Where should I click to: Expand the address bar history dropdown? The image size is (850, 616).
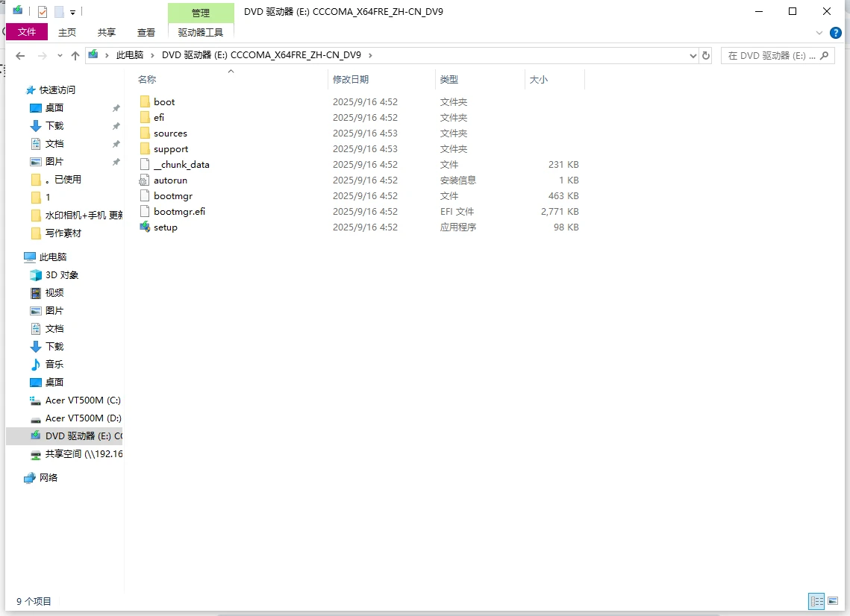tap(693, 55)
